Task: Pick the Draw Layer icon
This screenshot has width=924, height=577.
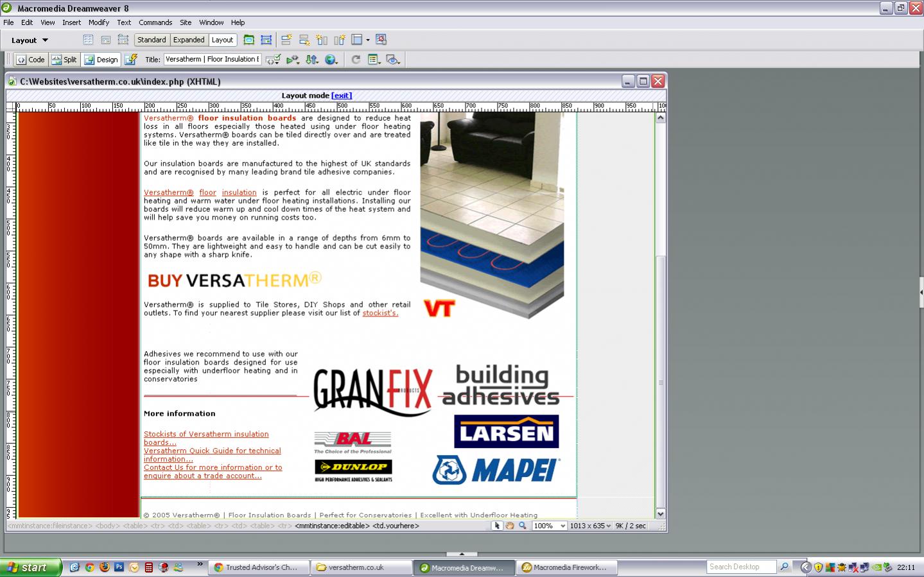Action: click(x=123, y=40)
